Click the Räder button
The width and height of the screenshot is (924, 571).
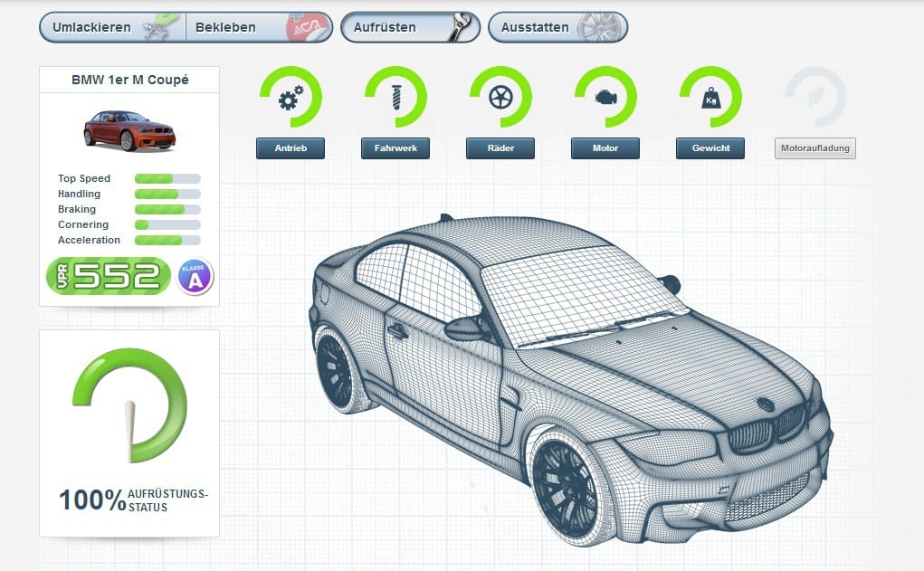click(500, 148)
